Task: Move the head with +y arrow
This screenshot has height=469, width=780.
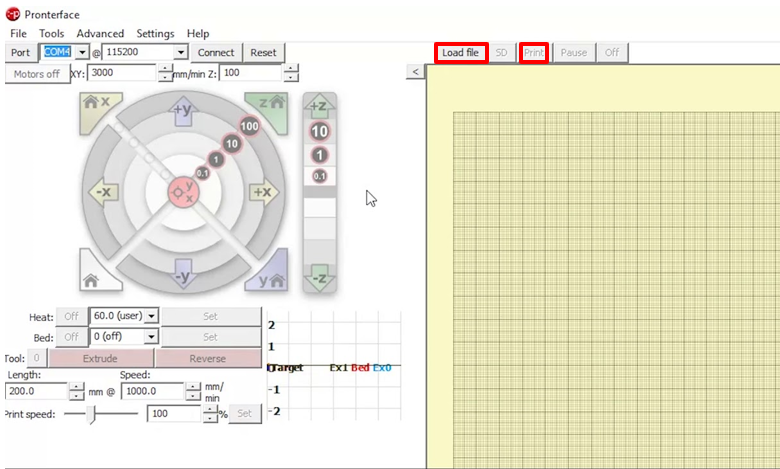Action: click(183, 110)
